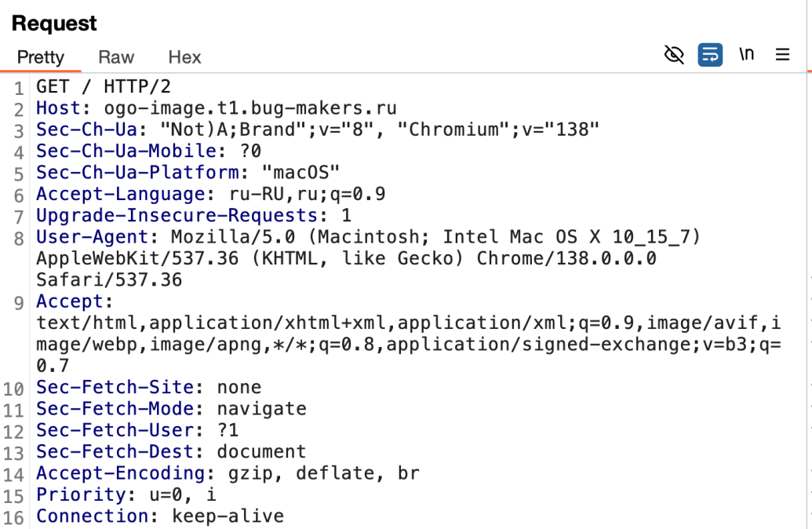812x529 pixels.
Task: Click the AppleWebKit/537.36 text
Action: 137,258
